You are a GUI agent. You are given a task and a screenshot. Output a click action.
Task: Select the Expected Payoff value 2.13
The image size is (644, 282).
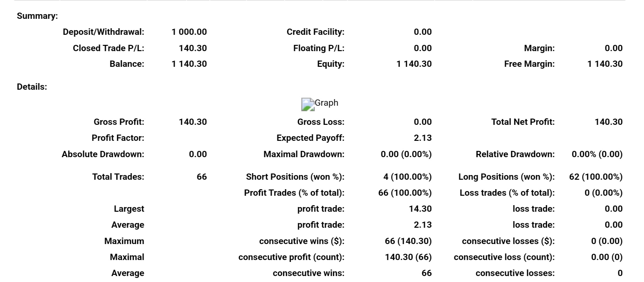(422, 138)
